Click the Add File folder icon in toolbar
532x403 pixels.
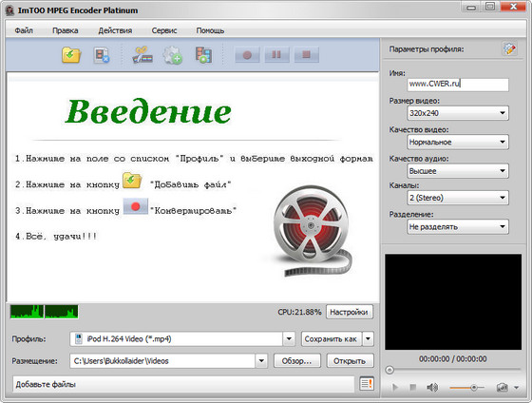click(71, 55)
